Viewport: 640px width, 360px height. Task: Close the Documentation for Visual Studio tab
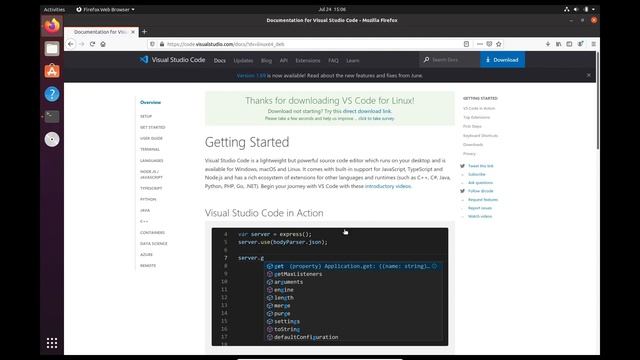click(x=133, y=32)
